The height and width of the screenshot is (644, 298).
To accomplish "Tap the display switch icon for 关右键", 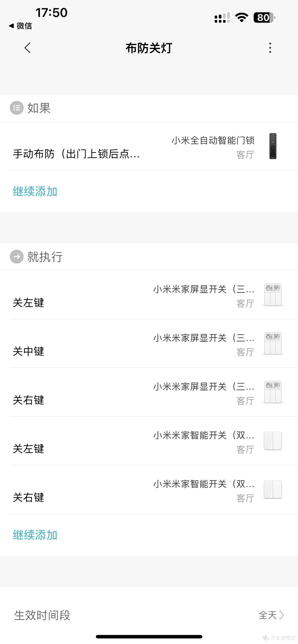I will click(273, 392).
